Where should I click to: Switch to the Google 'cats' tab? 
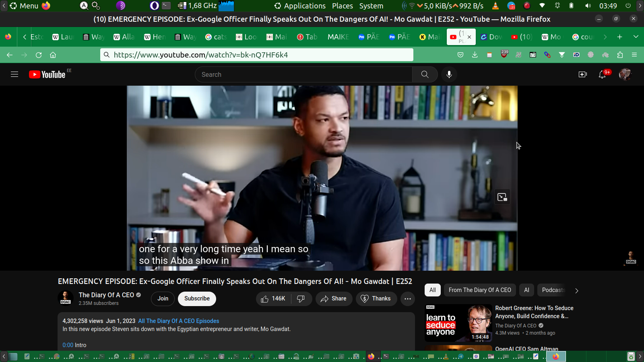[x=216, y=37]
